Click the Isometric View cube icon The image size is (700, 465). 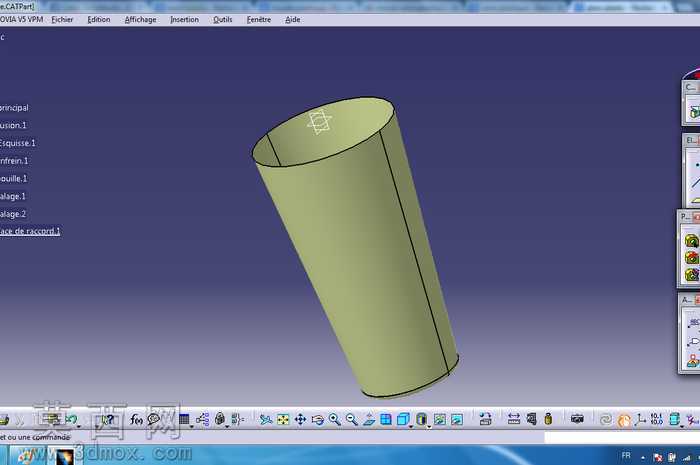point(403,419)
